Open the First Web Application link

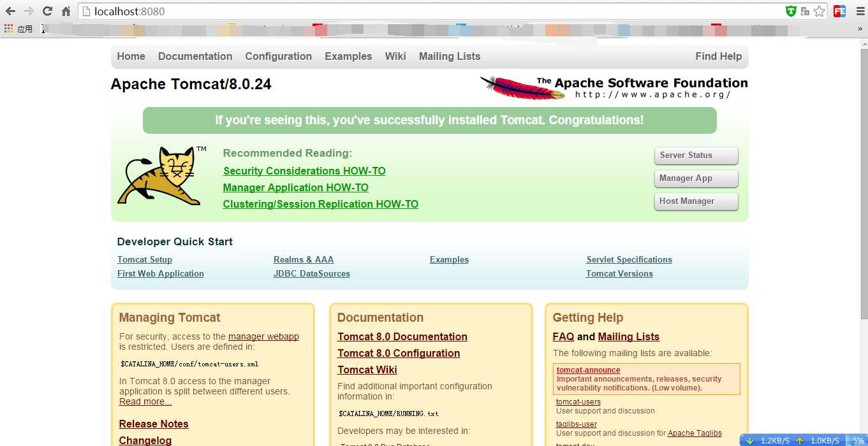click(161, 273)
